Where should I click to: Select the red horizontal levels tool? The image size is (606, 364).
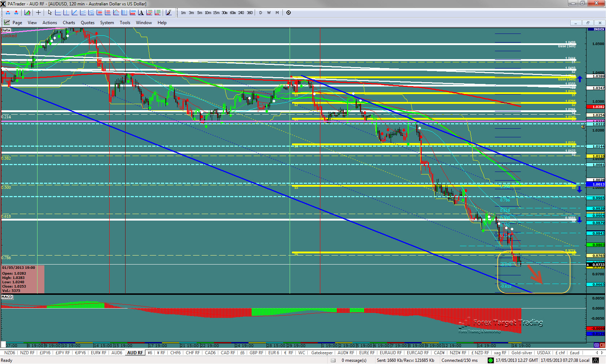click(107, 13)
